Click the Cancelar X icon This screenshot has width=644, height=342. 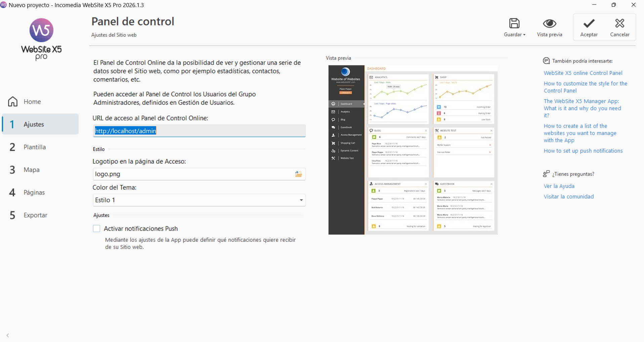point(619,24)
